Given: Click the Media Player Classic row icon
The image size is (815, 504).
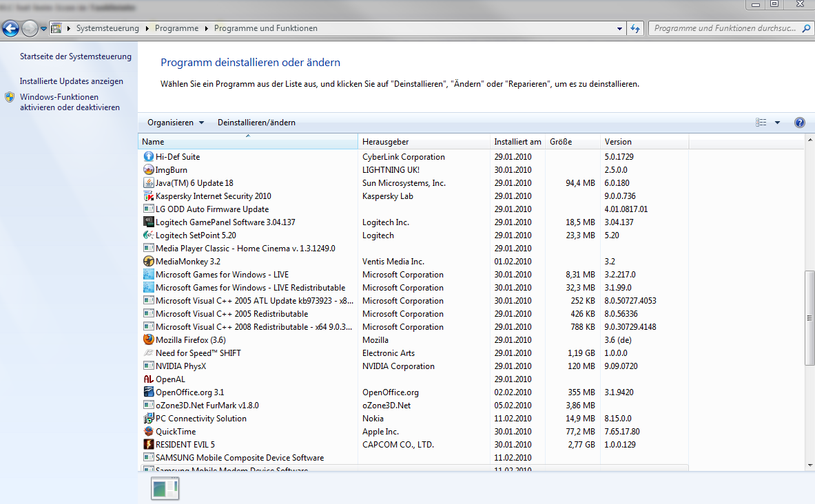Looking at the screenshot, I should point(149,248).
